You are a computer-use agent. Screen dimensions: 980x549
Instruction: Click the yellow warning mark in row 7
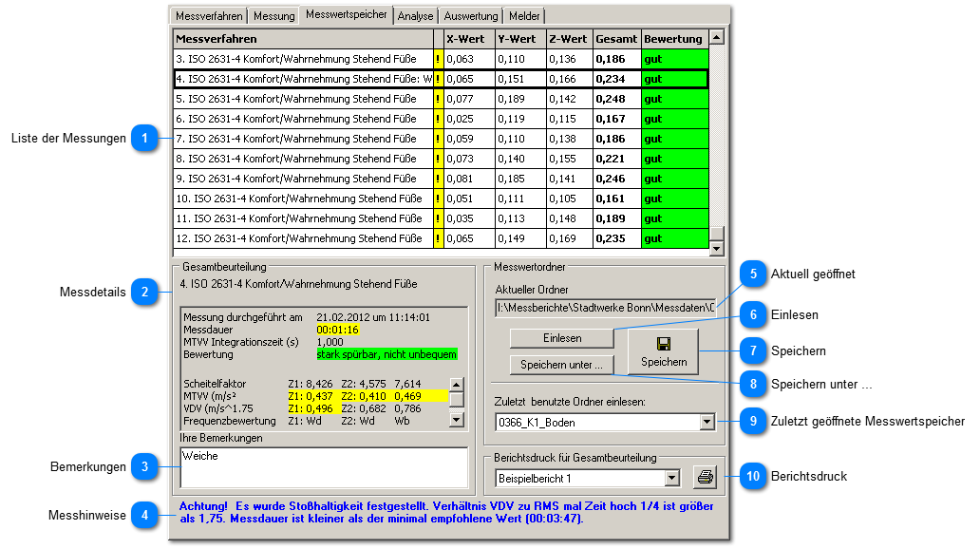point(438,139)
